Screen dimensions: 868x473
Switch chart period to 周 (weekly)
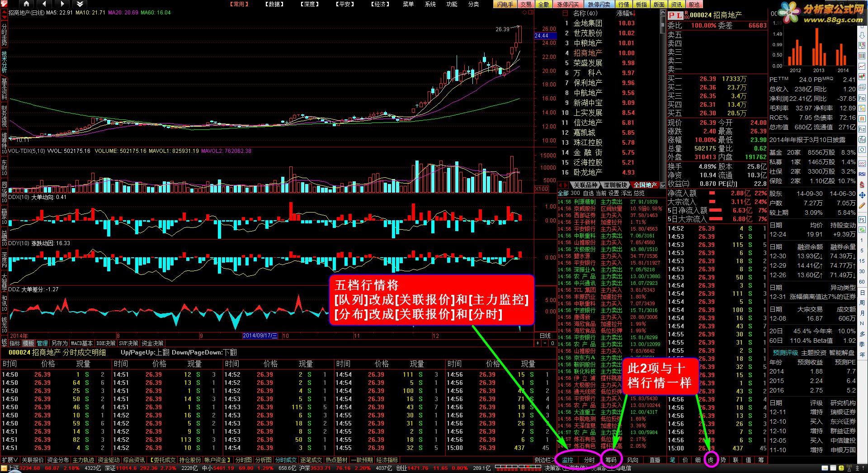coord(862,303)
